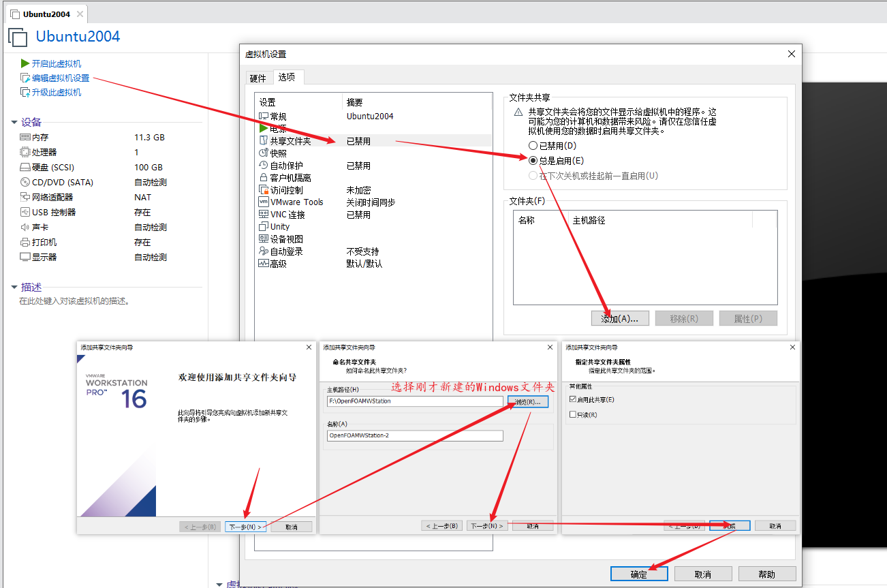Select the Ubuntu2004 window tab
Image resolution: width=887 pixels, height=588 pixels.
point(46,14)
